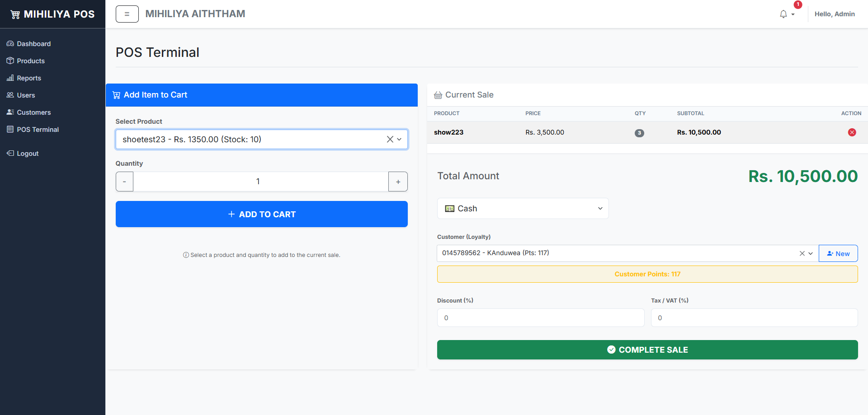Clear the selected customer KAnduwea

802,253
